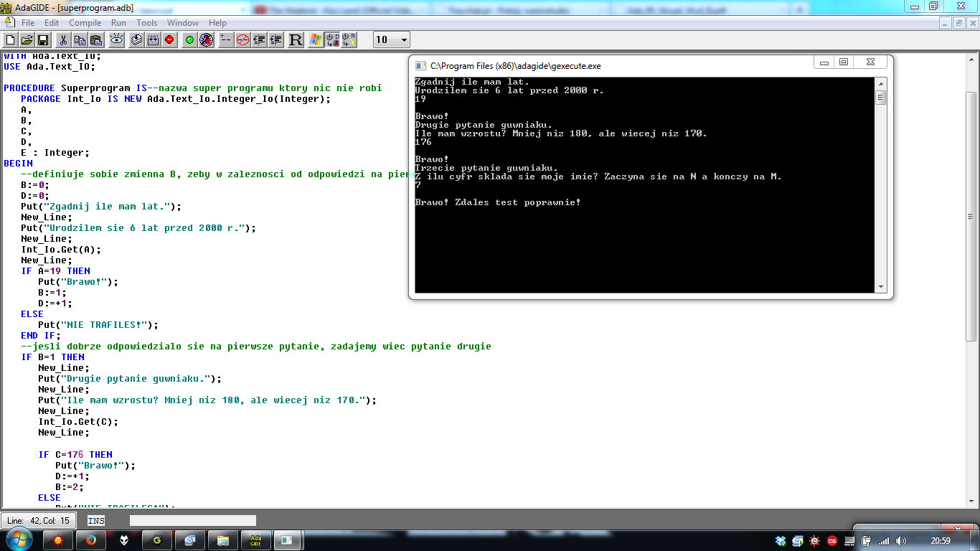Click the volume icon in system tray

(x=900, y=541)
